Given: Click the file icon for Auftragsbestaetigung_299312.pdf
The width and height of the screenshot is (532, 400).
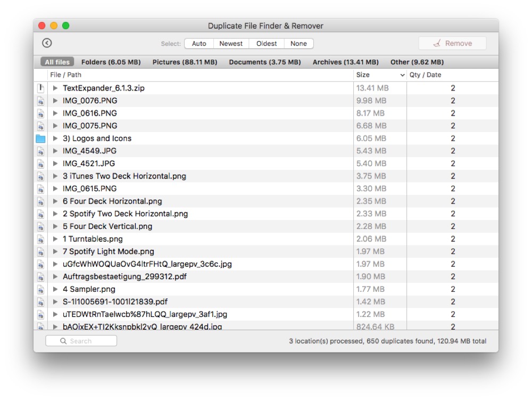Looking at the screenshot, I should point(41,277).
